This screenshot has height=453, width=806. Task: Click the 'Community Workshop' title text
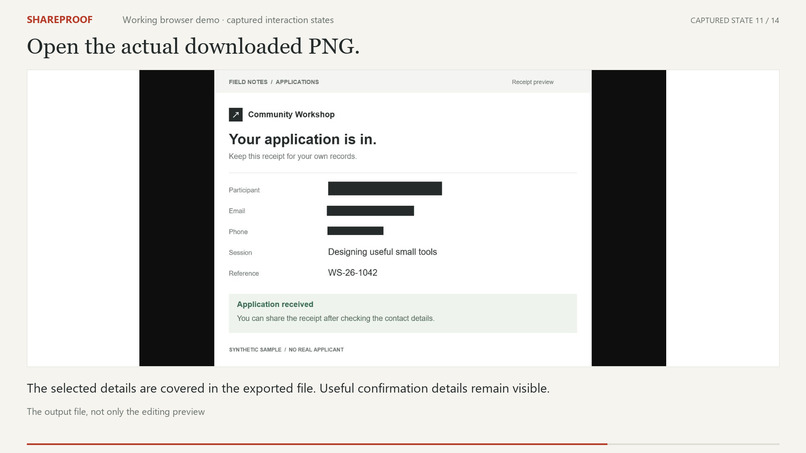point(291,114)
